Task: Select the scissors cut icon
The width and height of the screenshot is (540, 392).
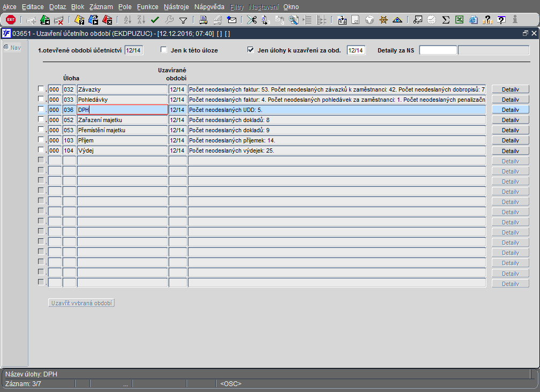Action: (x=252, y=20)
